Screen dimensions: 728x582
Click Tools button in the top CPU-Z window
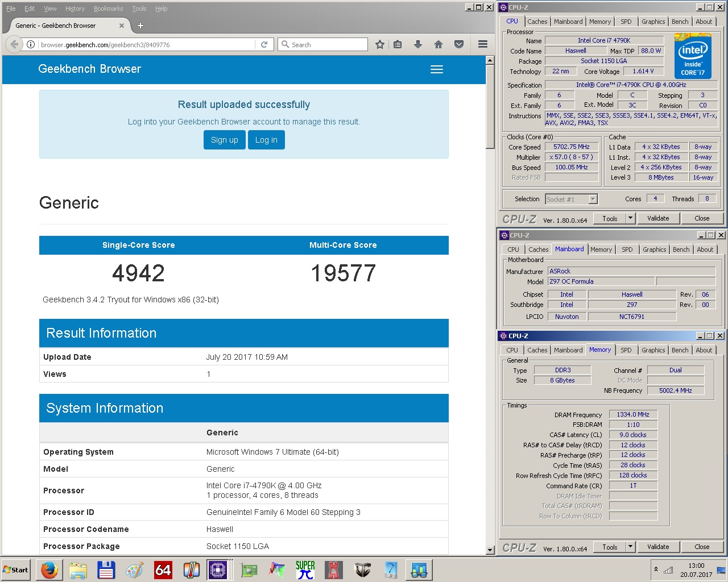pyautogui.click(x=610, y=218)
